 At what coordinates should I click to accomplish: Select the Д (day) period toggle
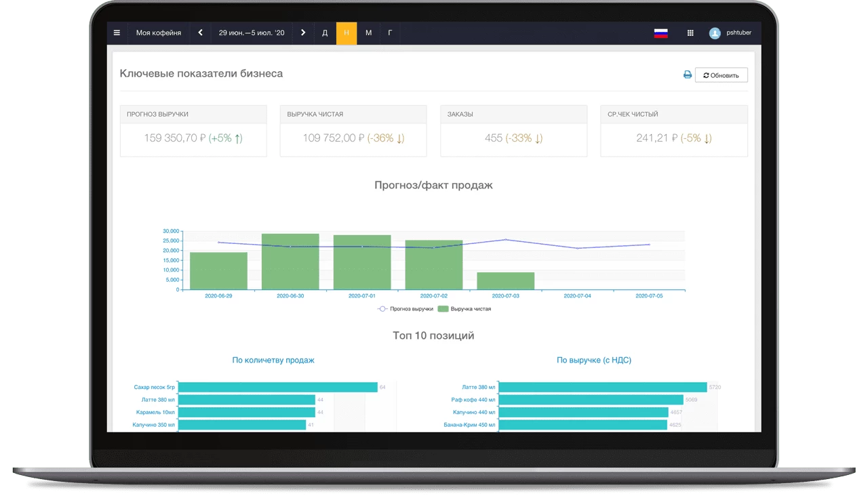(325, 33)
